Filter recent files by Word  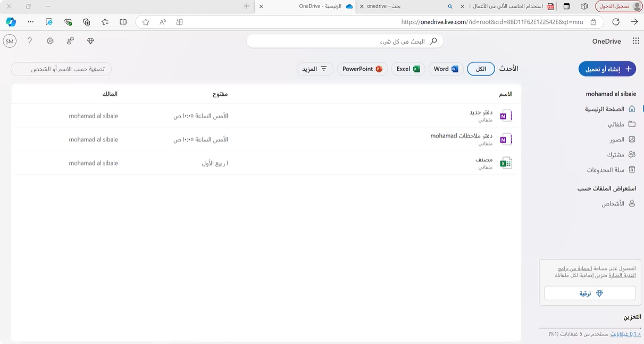click(x=446, y=69)
